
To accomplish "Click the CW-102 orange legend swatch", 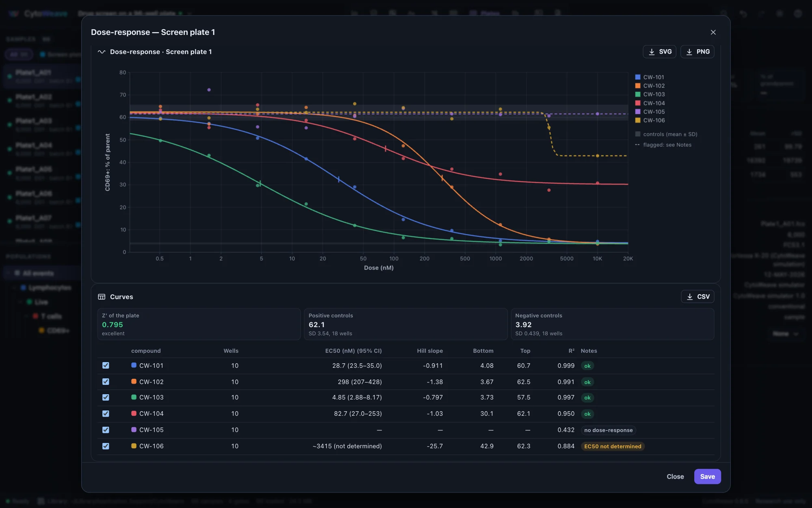I will pos(638,86).
